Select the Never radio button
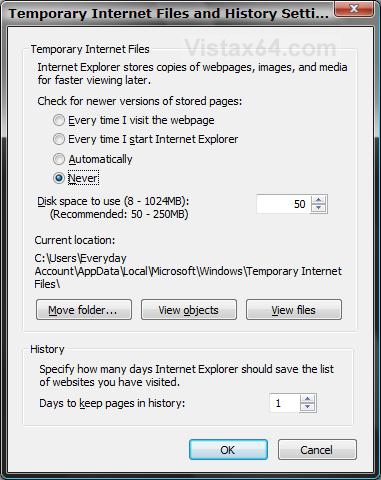This screenshot has width=381, height=480. pos(59,178)
